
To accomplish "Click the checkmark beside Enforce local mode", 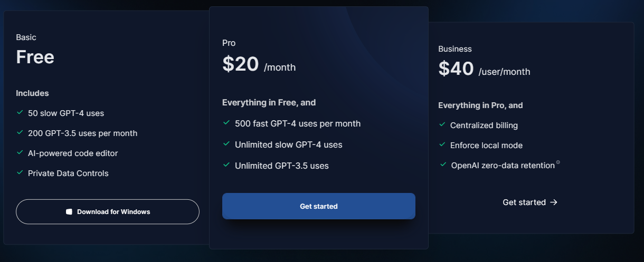I will pyautogui.click(x=442, y=145).
